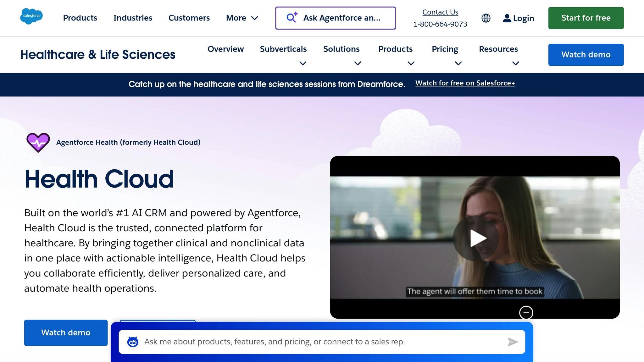Click the Ask Agentforce search box

coord(336,18)
